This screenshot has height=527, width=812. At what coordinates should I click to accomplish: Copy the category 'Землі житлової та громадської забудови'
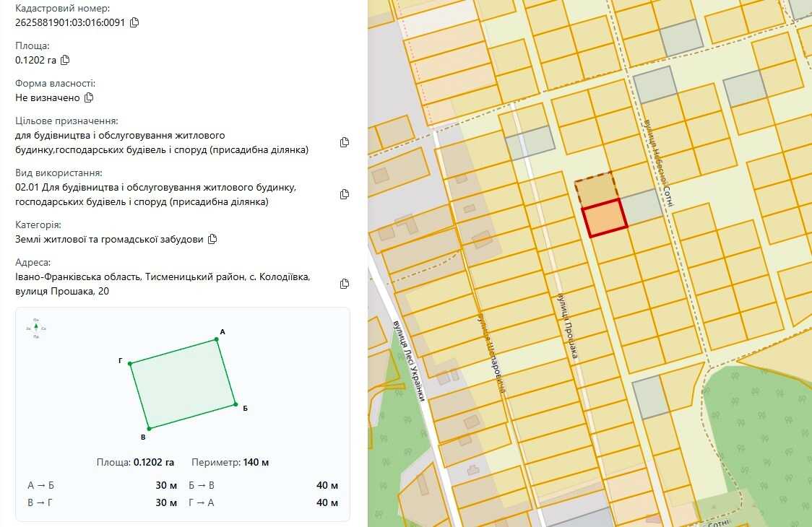coord(212,239)
